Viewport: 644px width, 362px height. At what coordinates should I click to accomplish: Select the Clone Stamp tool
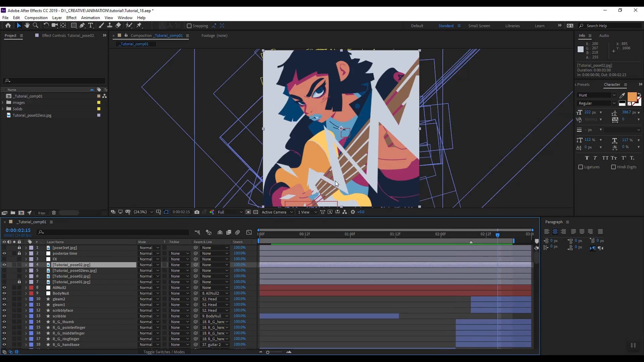point(110,25)
